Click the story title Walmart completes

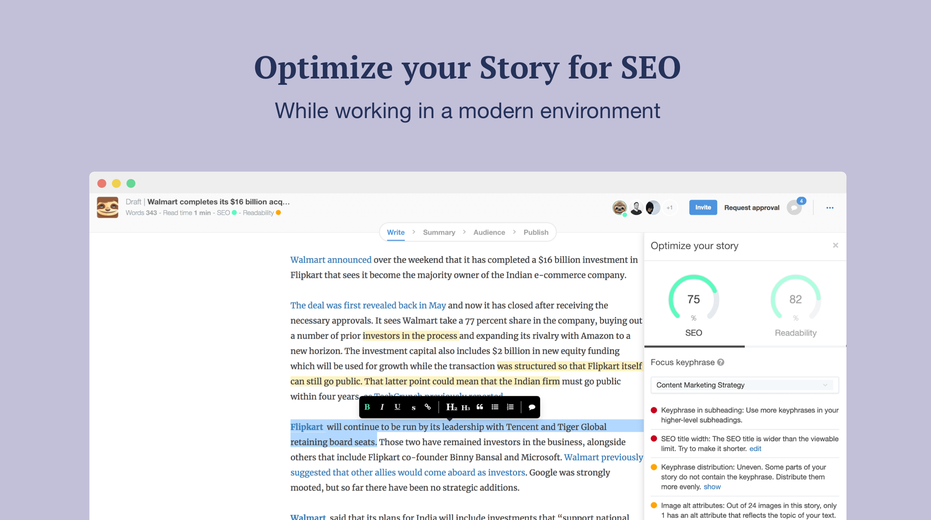tap(218, 202)
